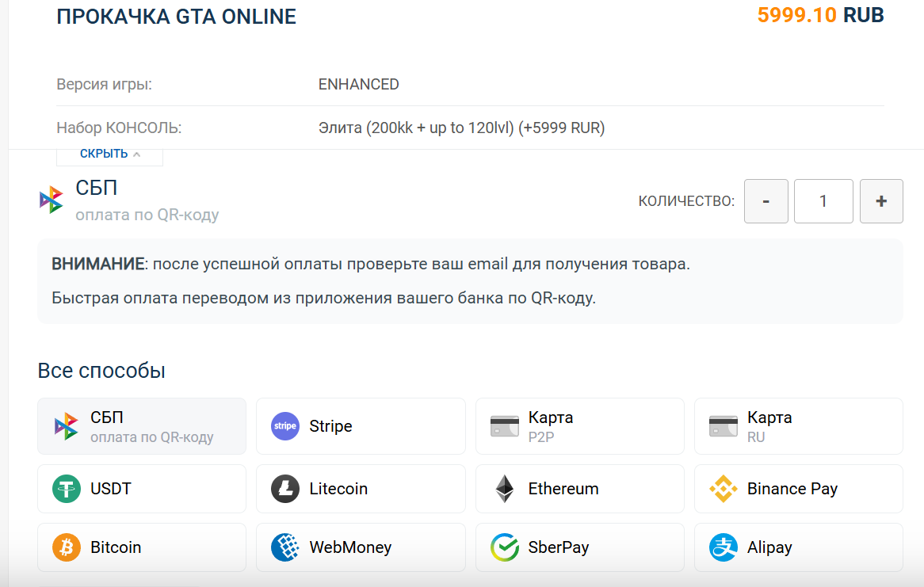Click the Binance Pay logo icon
The height and width of the screenshot is (587, 924).
[x=723, y=489]
